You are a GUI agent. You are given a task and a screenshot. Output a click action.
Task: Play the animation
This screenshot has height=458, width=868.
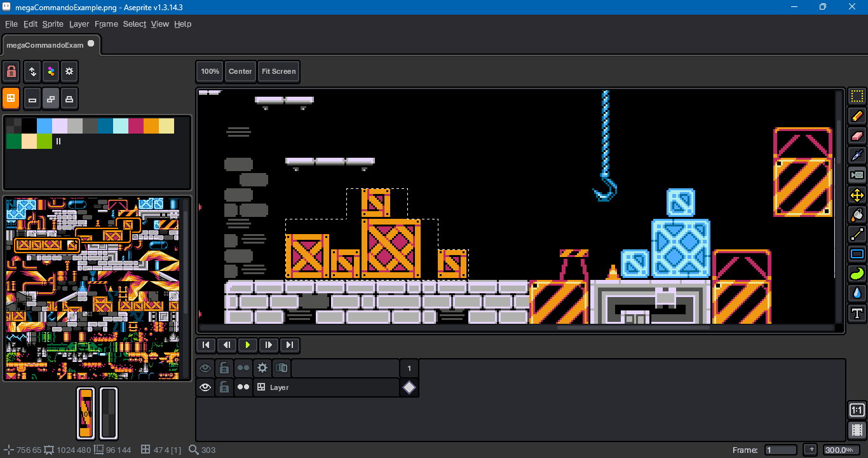tap(248, 345)
